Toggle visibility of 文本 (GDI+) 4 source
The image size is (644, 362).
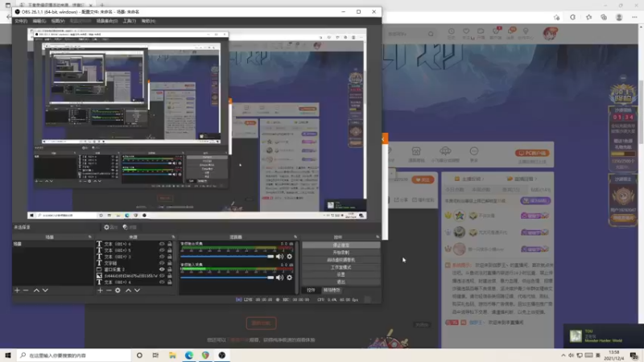pos(162,282)
